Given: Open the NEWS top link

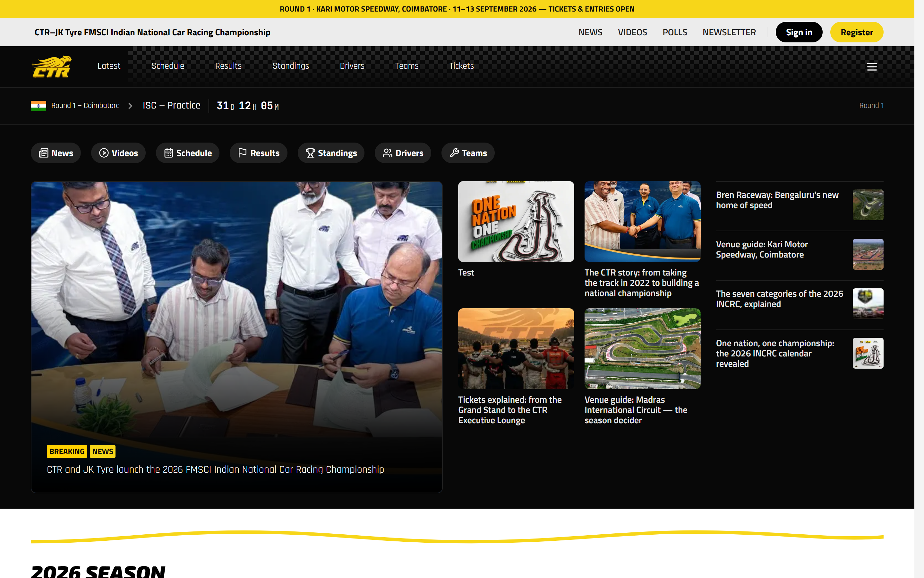Looking at the screenshot, I should click(590, 32).
